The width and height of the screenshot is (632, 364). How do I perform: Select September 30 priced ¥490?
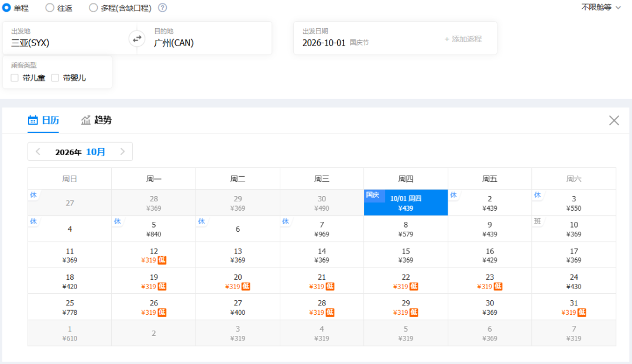pos(322,202)
